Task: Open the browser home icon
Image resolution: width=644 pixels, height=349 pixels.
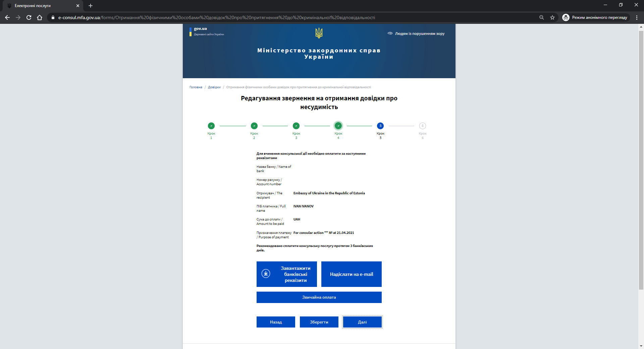Action: pyautogui.click(x=40, y=17)
